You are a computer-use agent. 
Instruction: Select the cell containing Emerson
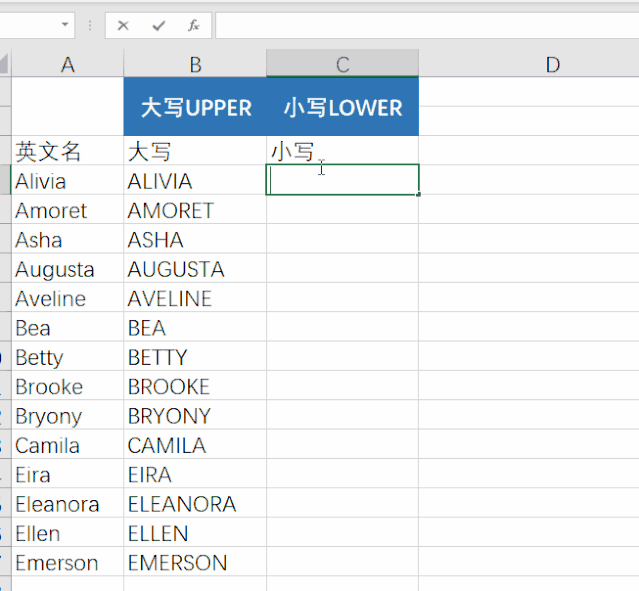[x=68, y=561]
